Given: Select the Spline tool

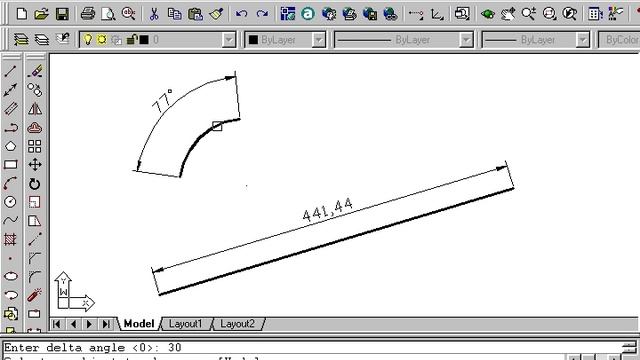Looking at the screenshot, I should pyautogui.click(x=11, y=221).
